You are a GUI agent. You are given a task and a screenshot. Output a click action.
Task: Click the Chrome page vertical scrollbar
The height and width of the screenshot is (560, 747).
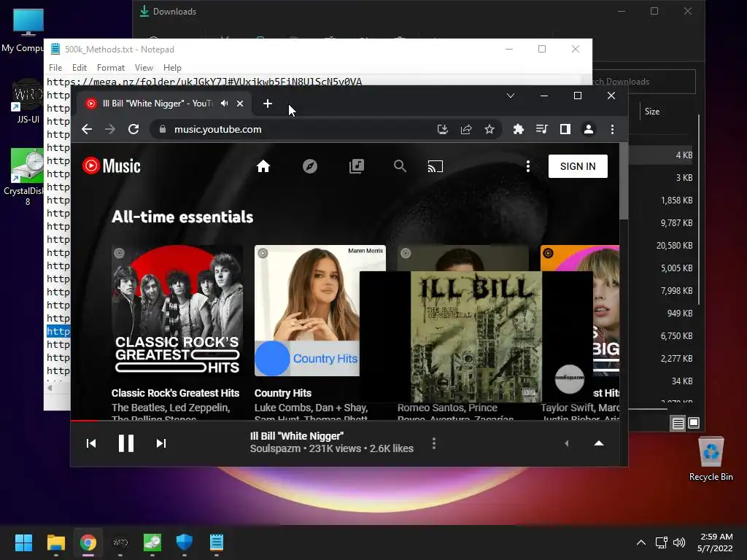click(x=624, y=181)
